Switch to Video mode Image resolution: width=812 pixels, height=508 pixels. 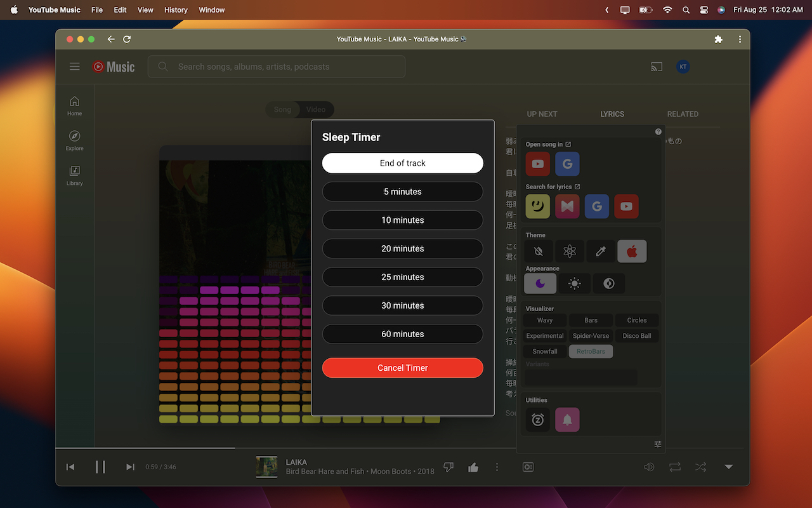point(316,110)
